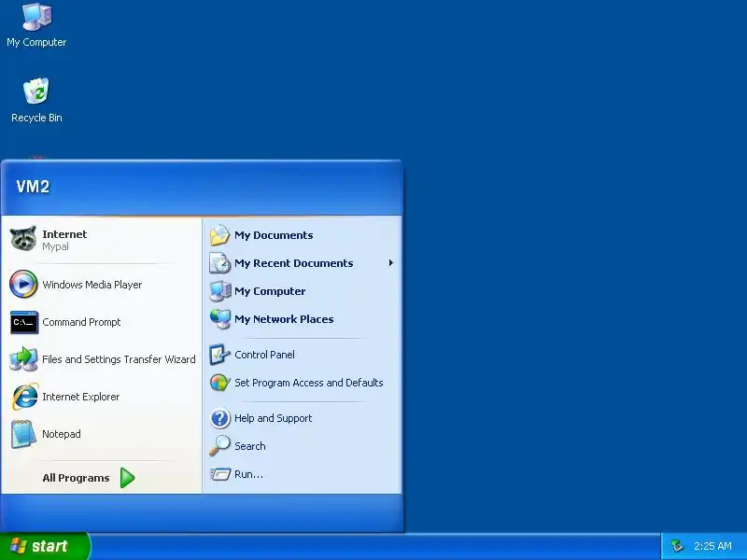Choose Notepad label

(62, 434)
